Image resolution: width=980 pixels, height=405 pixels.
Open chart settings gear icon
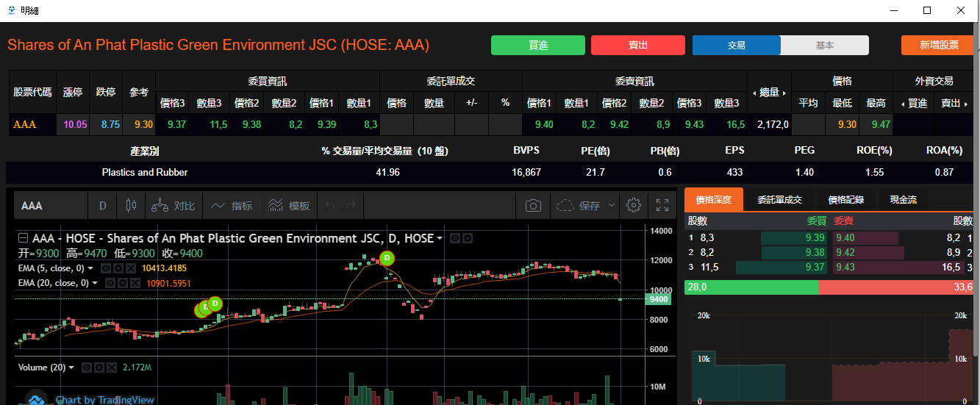coord(633,206)
